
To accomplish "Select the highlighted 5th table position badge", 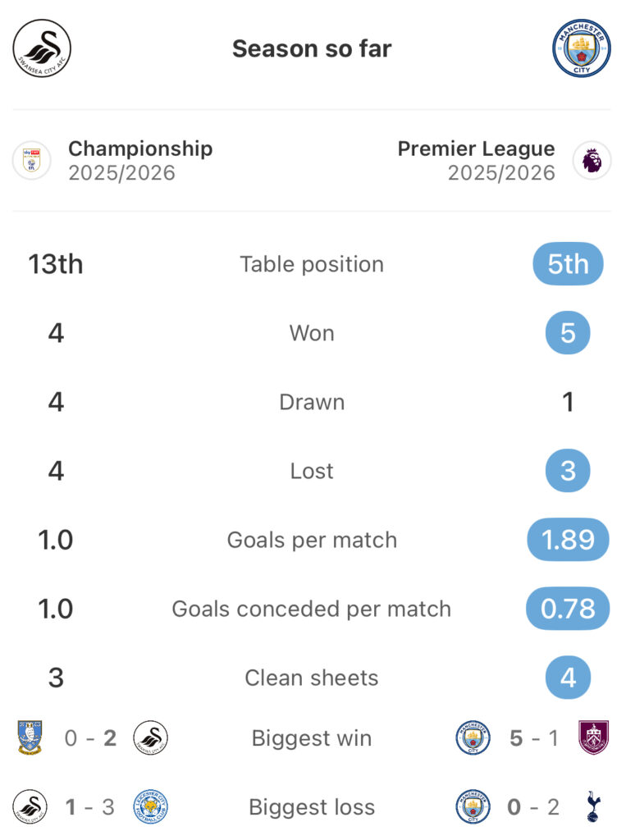I will [568, 264].
